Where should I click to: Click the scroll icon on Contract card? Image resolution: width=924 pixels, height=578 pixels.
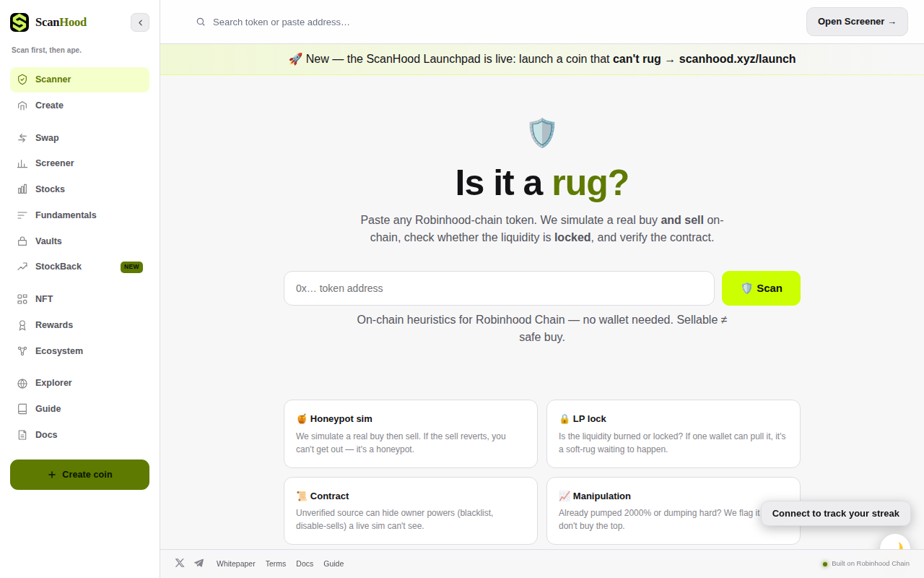(x=302, y=496)
